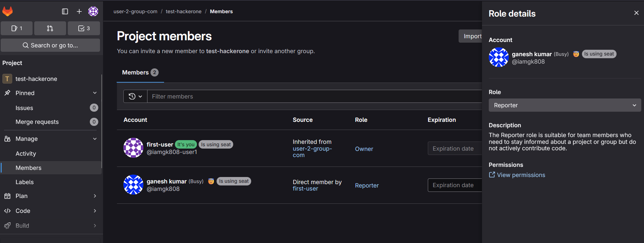Open the recent searches history dropdown

coord(135,96)
